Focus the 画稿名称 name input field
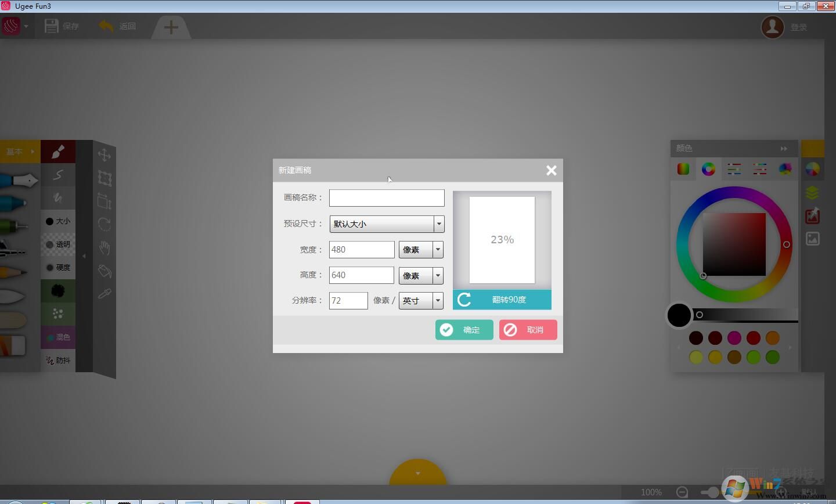The width and height of the screenshot is (836, 504). (x=387, y=198)
